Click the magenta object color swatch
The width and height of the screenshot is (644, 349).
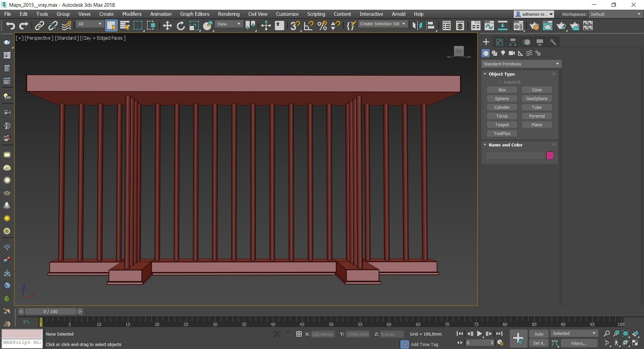pos(550,156)
